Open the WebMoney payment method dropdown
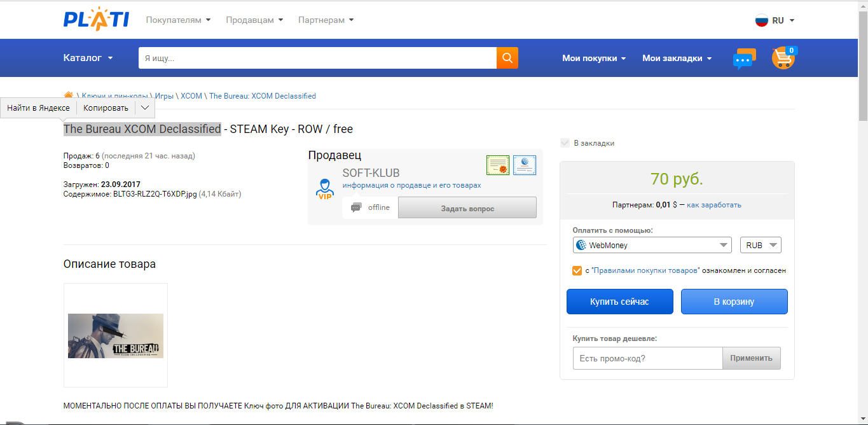Image resolution: width=868 pixels, height=425 pixels. (x=652, y=245)
